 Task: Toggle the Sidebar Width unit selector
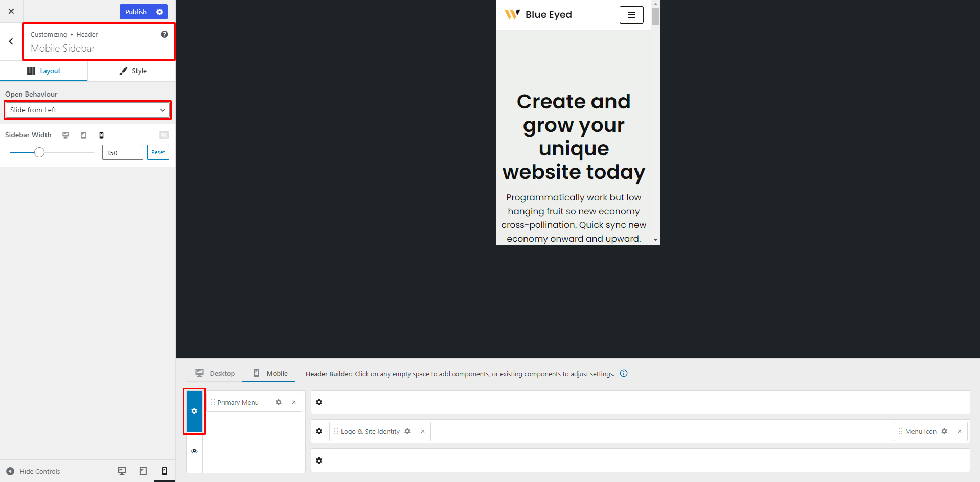[164, 135]
